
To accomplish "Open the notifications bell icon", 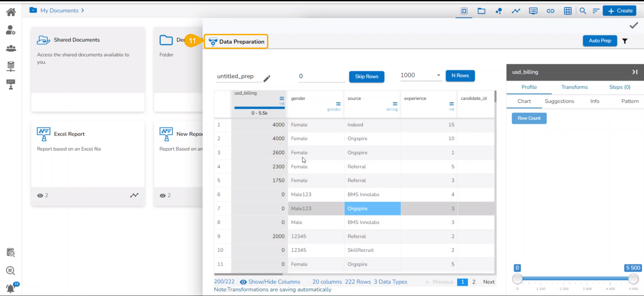I will [x=11, y=288].
